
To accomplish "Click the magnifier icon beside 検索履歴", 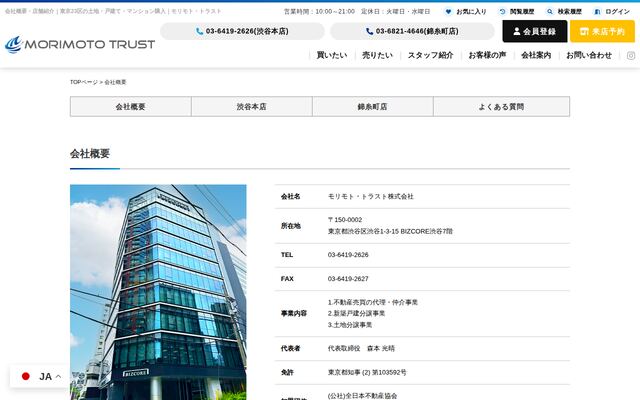I will tap(550, 11).
